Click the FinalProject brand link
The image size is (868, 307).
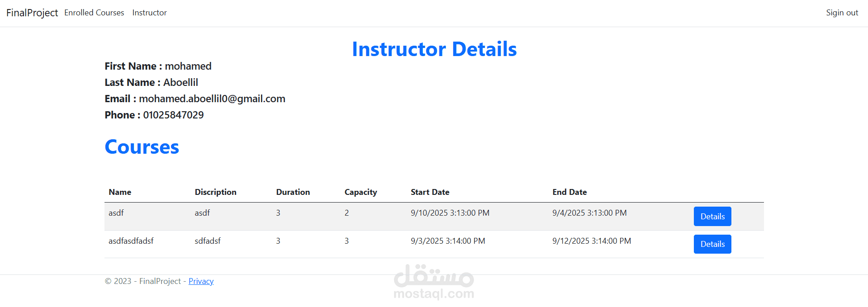(32, 13)
